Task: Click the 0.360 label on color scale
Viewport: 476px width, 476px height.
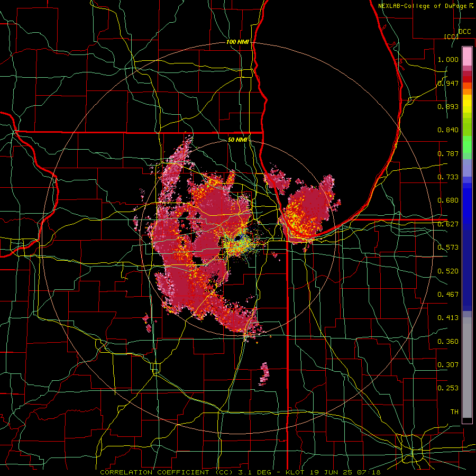Action: coord(448,341)
